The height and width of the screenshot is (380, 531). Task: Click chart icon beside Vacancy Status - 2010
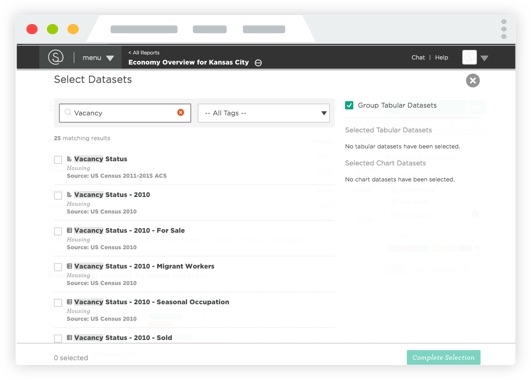click(x=69, y=194)
